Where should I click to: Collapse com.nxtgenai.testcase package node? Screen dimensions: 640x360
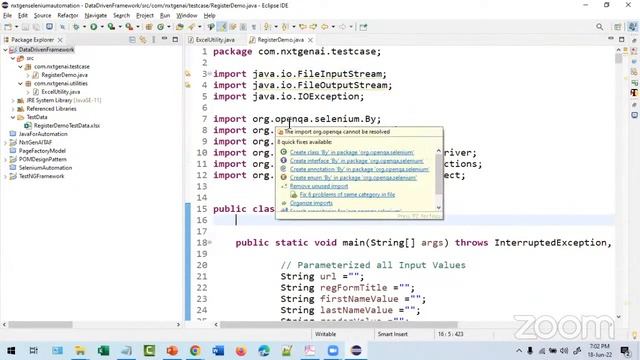pos(20,67)
